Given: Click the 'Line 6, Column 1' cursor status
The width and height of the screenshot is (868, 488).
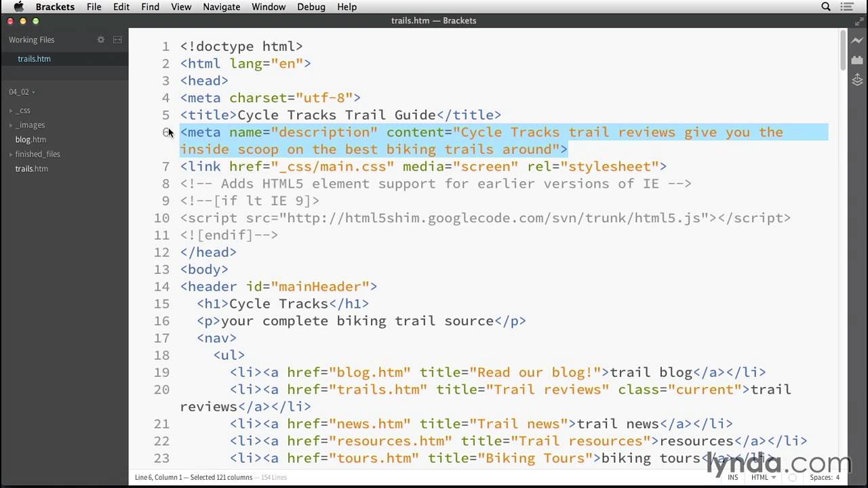Looking at the screenshot, I should click(159, 477).
